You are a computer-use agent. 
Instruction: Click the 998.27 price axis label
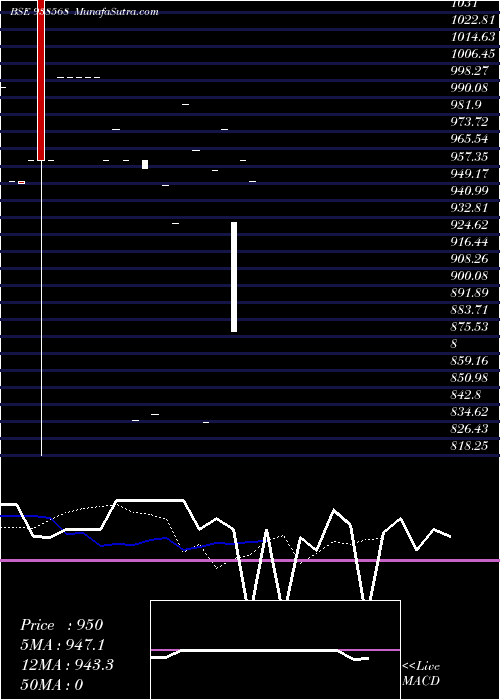[x=470, y=71]
